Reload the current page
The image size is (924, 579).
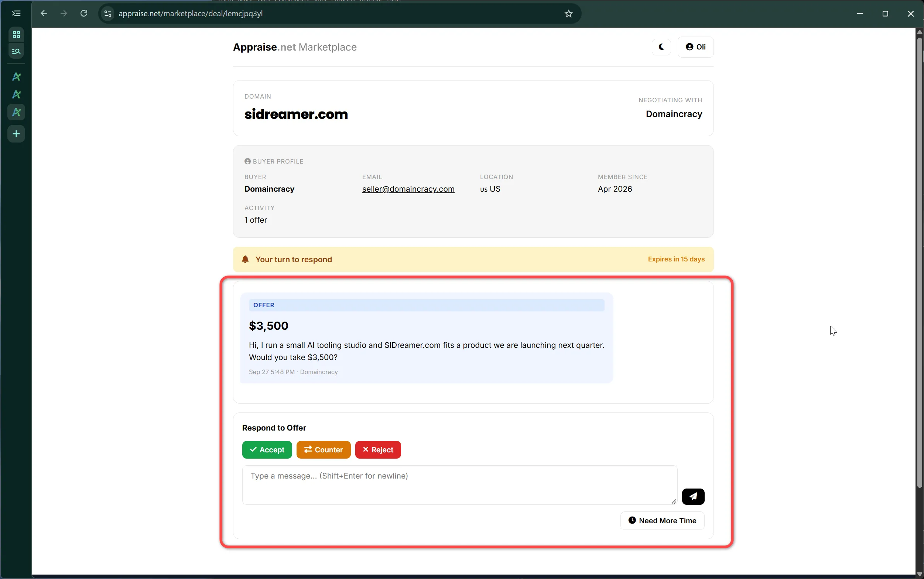(x=84, y=13)
